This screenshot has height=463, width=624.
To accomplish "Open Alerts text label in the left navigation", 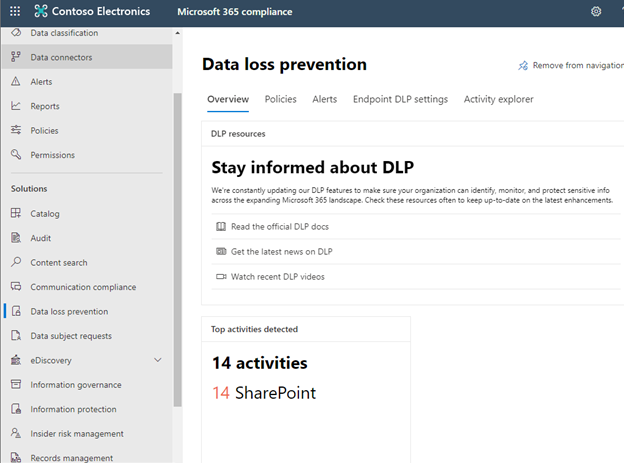I will pos(41,82).
